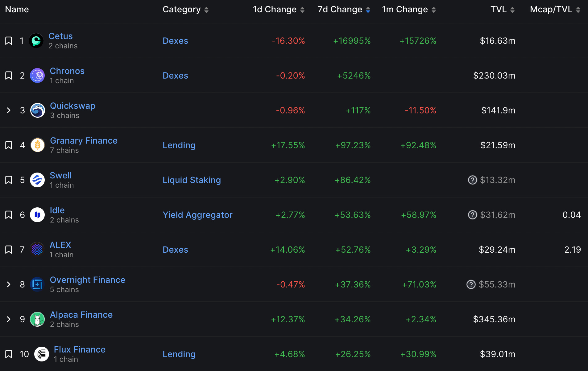
Task: Open the Swell protocol page
Action: (61, 175)
